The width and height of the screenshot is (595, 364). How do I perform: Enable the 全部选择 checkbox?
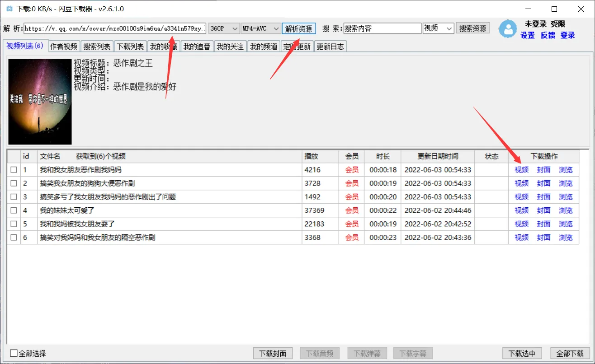tap(14, 353)
